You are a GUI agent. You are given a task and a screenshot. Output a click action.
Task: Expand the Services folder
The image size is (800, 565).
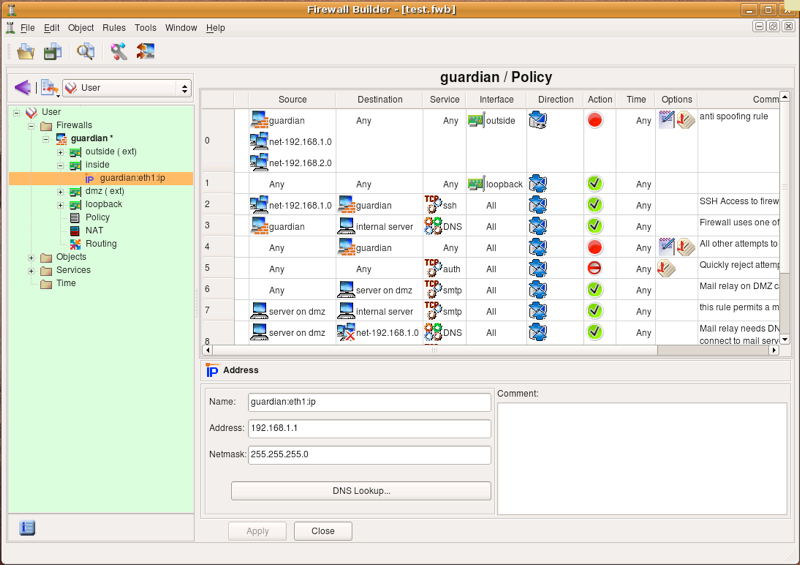click(31, 271)
